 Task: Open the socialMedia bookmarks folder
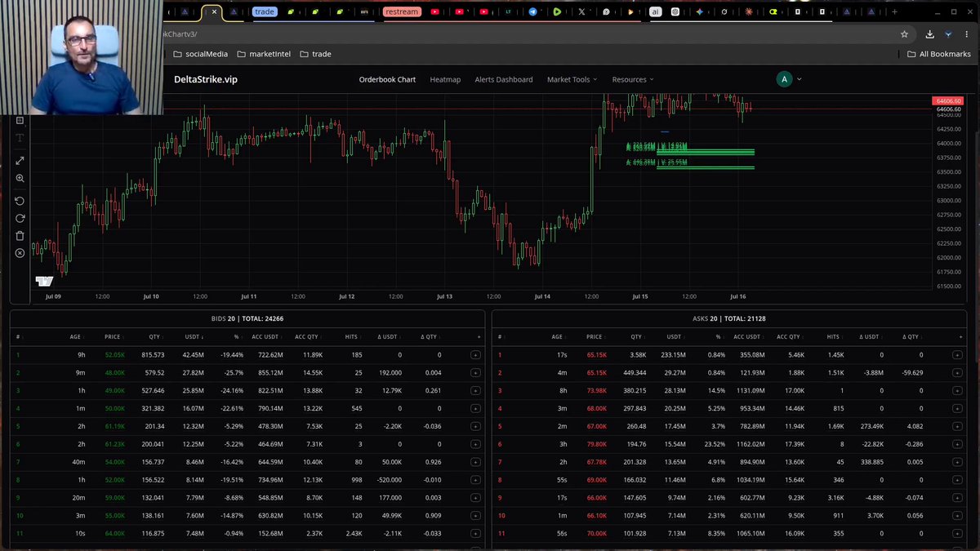[x=200, y=54]
